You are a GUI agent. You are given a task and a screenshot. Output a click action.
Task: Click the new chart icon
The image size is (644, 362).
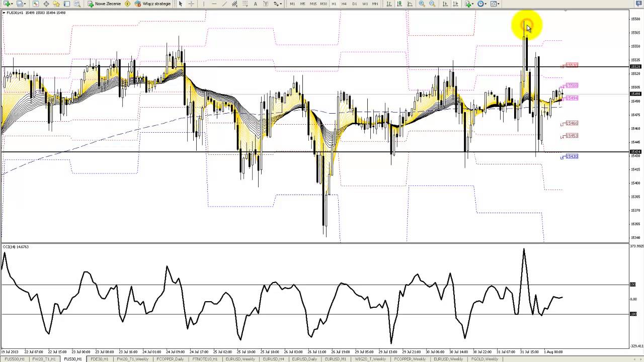[x=7, y=4]
